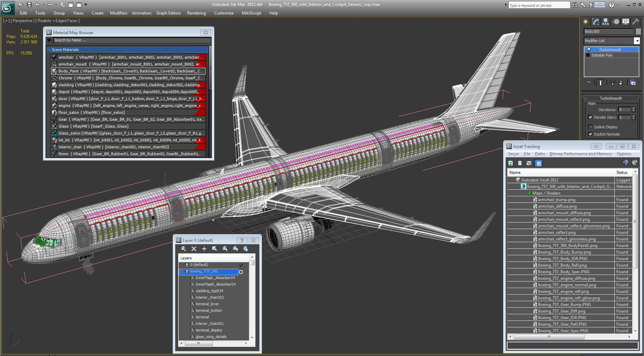Increase the Render Iters spinner value
Viewport: 644px width, 356px height.
tap(633, 116)
